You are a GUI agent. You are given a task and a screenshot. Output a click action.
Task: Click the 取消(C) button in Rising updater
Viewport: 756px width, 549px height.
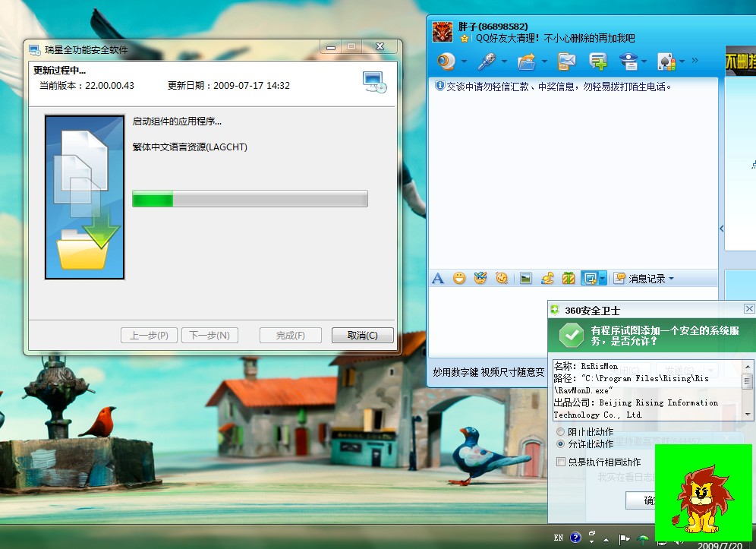(x=363, y=336)
